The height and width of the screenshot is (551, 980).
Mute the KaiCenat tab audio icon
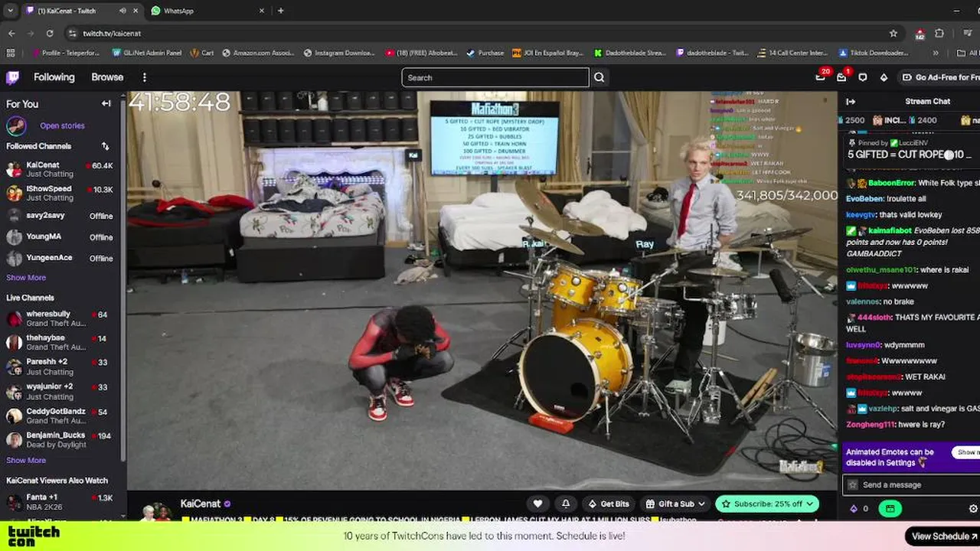[122, 11]
